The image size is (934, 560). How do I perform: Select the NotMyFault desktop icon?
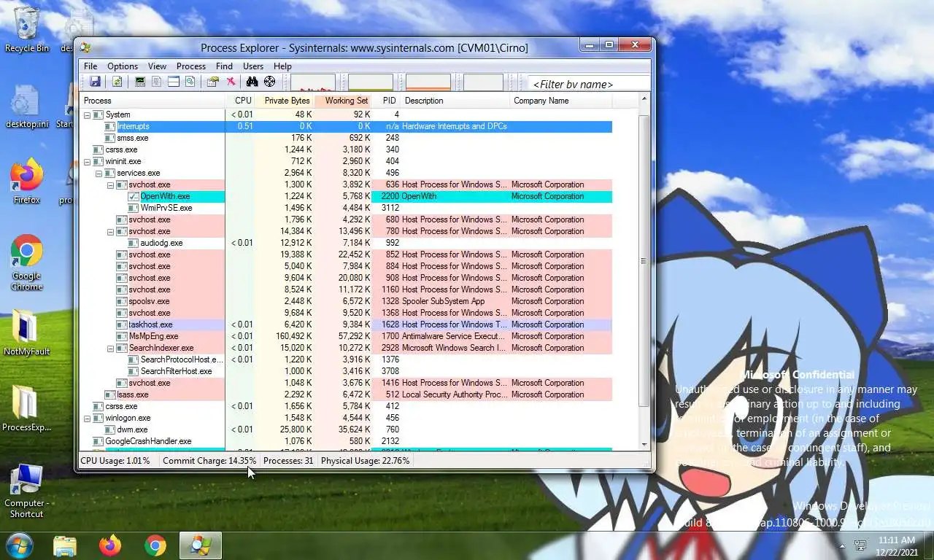click(27, 333)
